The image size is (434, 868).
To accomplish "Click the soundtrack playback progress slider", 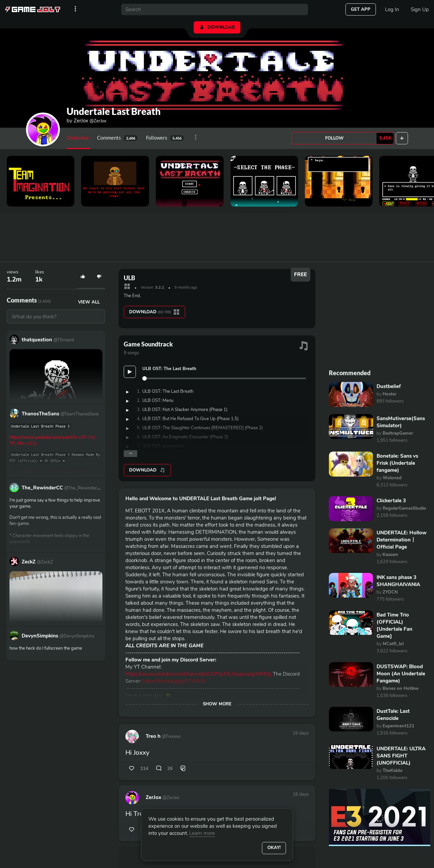I will coord(224,379).
